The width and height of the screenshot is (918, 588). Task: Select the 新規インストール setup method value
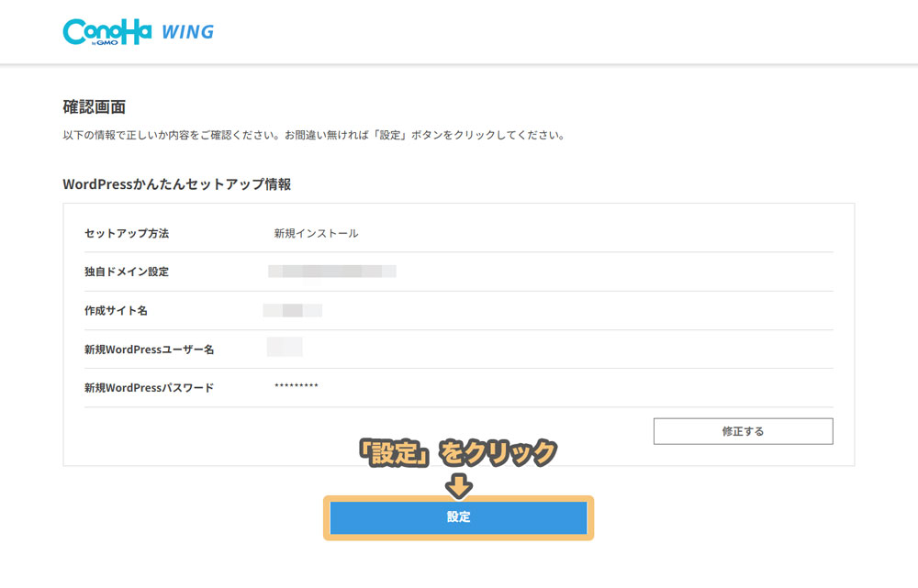[316, 233]
